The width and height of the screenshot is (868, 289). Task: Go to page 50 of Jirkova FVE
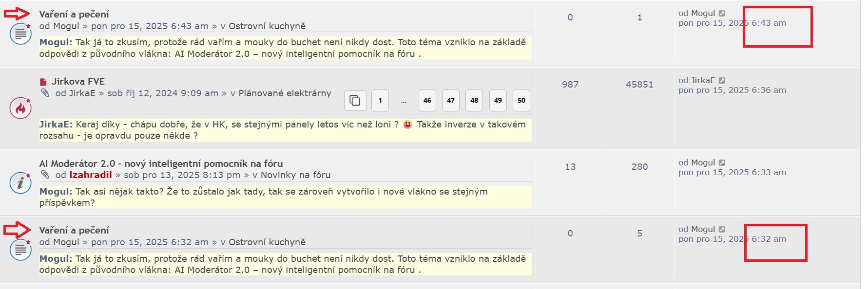click(x=521, y=101)
